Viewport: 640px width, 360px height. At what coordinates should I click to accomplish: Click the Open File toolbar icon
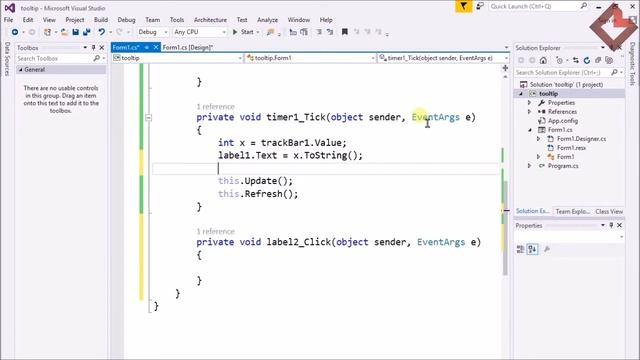coord(64,32)
